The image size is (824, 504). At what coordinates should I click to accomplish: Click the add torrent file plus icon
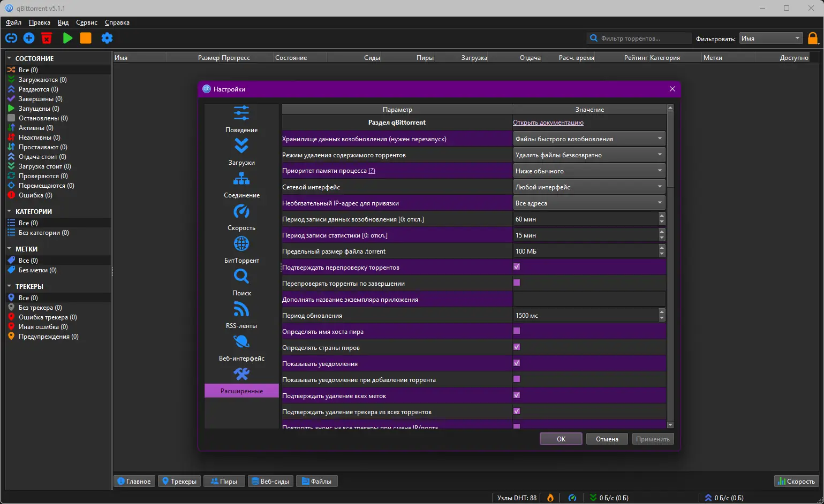pos(29,38)
